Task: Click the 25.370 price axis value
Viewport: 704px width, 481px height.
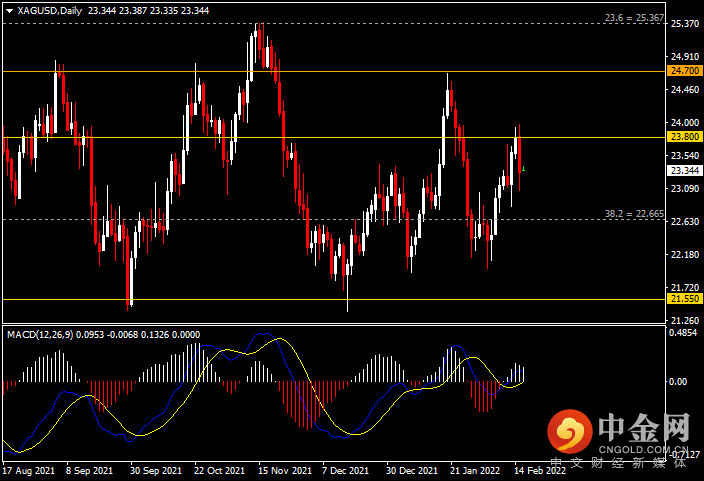Action: 685,23
